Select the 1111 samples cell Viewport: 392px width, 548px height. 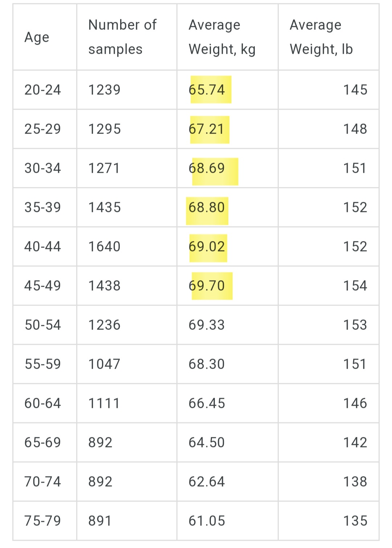[x=104, y=404]
